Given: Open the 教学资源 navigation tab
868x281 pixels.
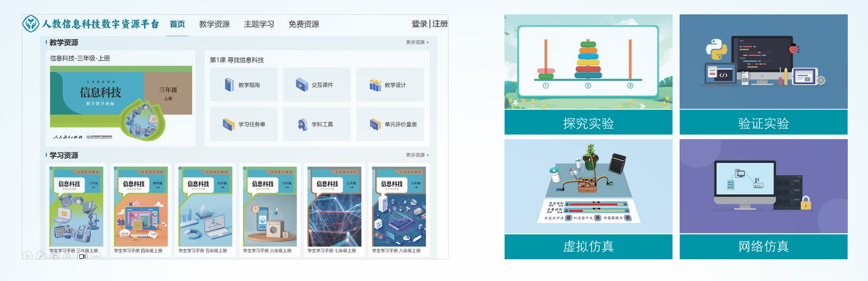Looking at the screenshot, I should point(214,24).
